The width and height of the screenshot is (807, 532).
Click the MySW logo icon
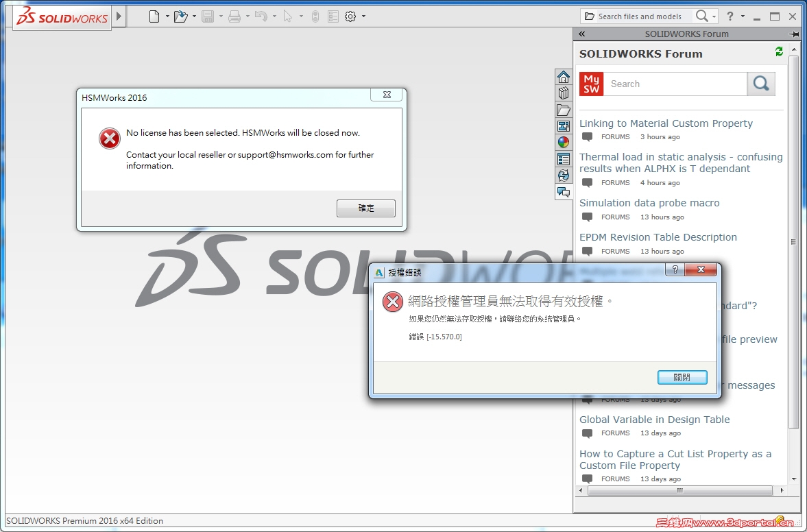[x=591, y=84]
